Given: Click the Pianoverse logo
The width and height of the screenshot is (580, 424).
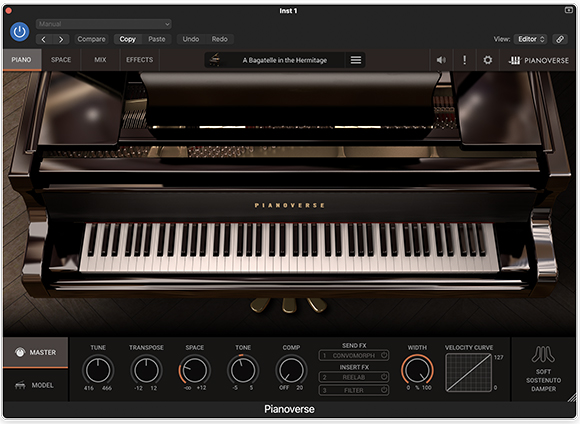Looking at the screenshot, I should 539,60.
